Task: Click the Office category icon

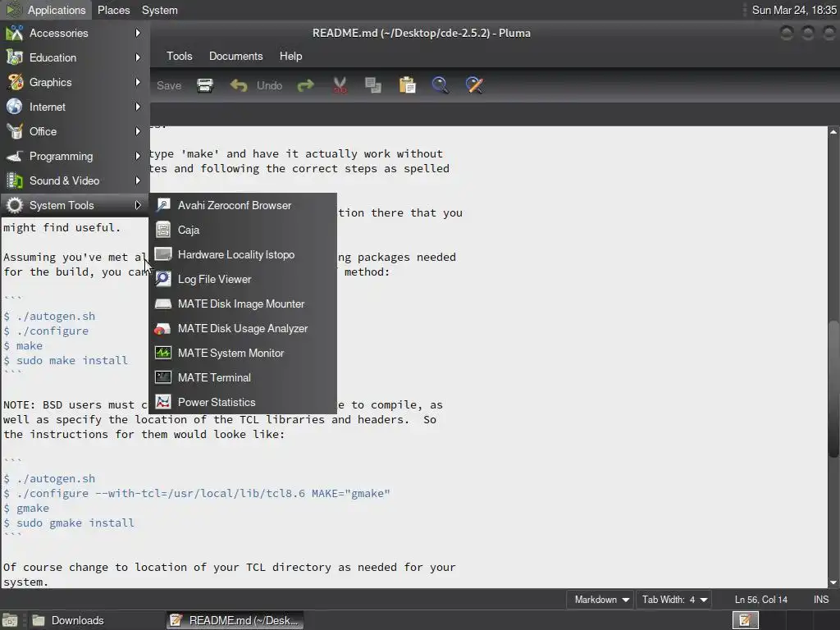Action: [15, 132]
